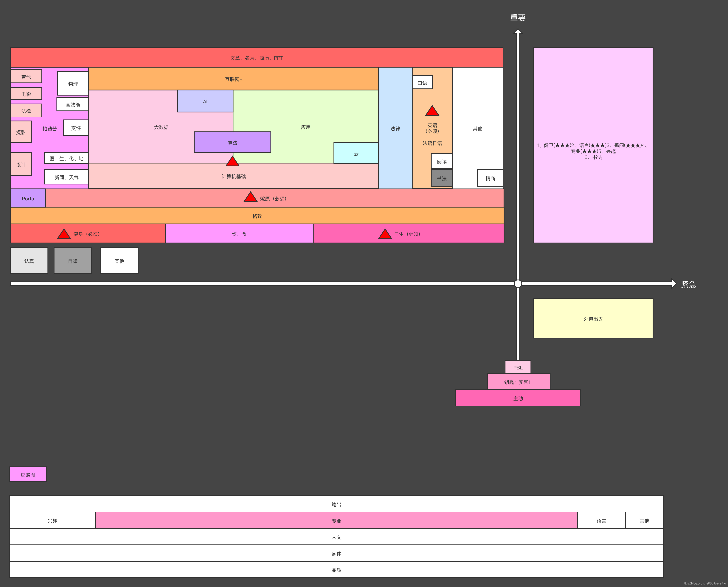Select the 卫生（必须） box
728x587 pixels.
pyautogui.click(x=409, y=233)
